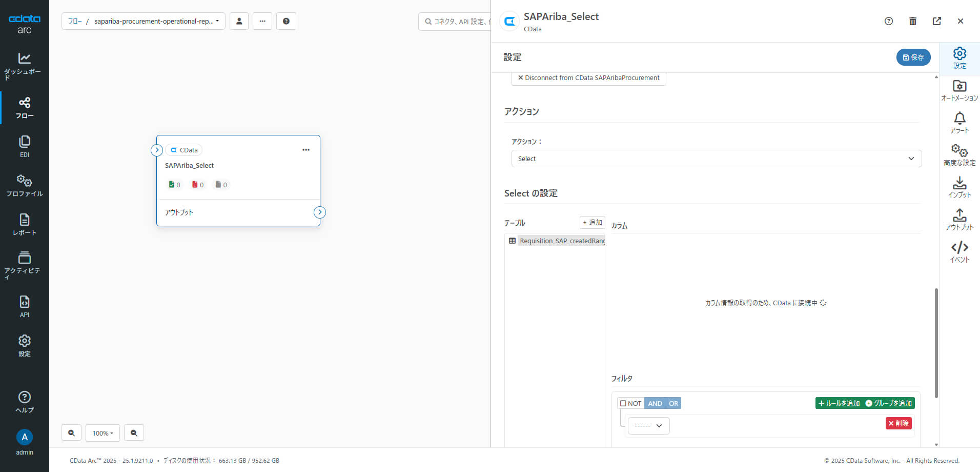Open the filter rule column dropdown
Screen dimensions: 980x472
(648, 426)
